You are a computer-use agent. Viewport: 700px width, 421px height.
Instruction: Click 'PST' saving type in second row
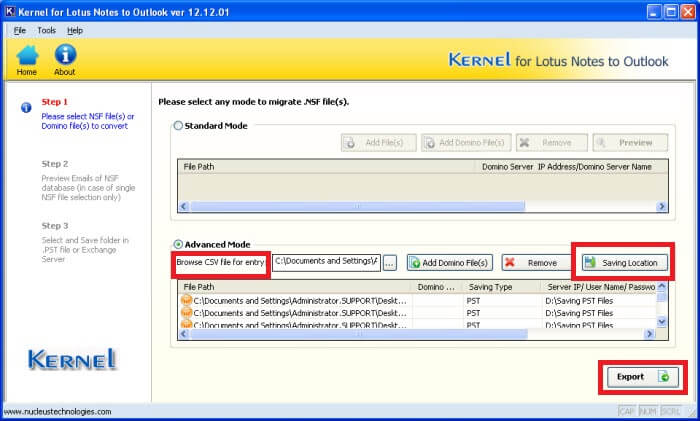point(473,313)
